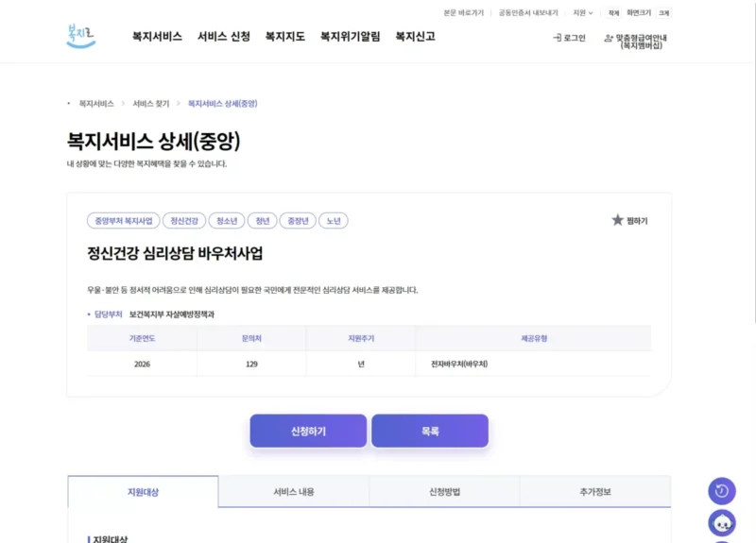Switch to the 추가정보 tab
756x543 pixels.
tap(595, 491)
